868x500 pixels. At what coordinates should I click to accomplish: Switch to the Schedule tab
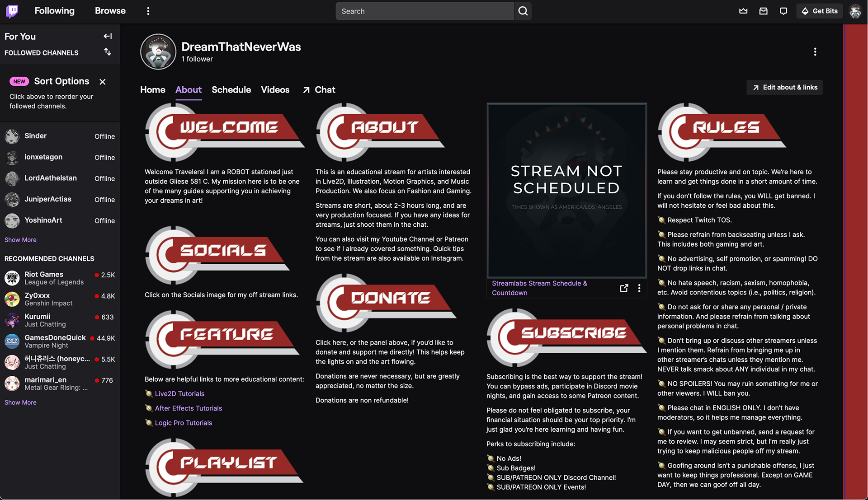click(x=231, y=89)
